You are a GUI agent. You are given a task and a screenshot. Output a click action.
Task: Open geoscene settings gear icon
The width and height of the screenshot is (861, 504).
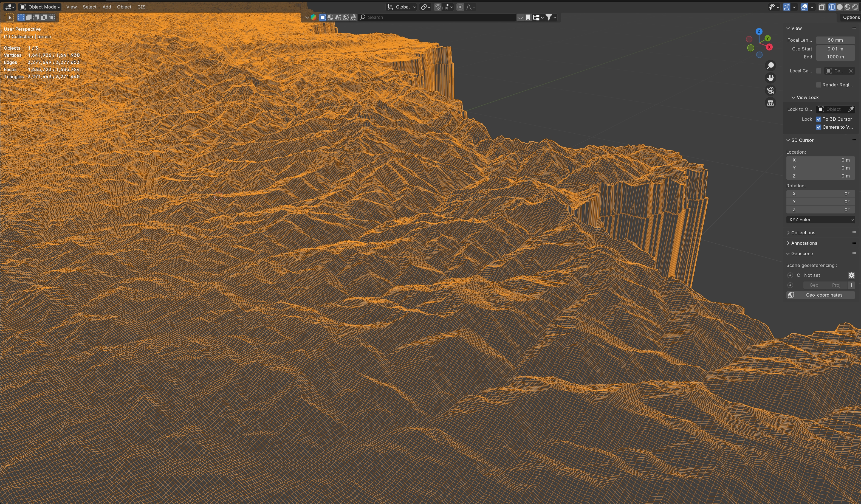[x=851, y=275]
